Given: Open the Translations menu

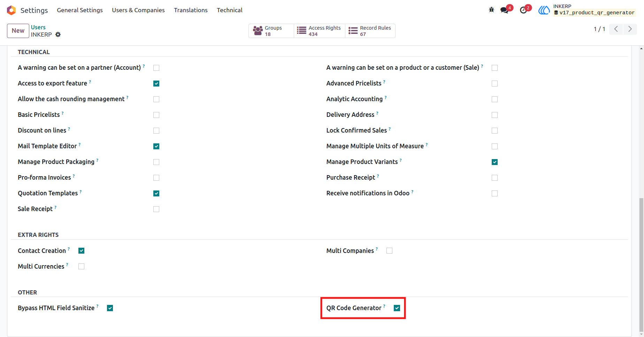Looking at the screenshot, I should tap(191, 10).
